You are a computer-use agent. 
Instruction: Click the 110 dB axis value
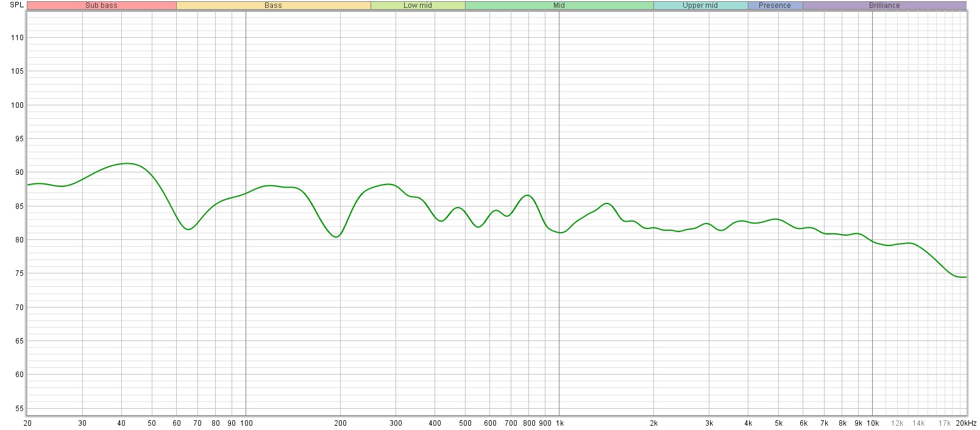tap(17, 38)
